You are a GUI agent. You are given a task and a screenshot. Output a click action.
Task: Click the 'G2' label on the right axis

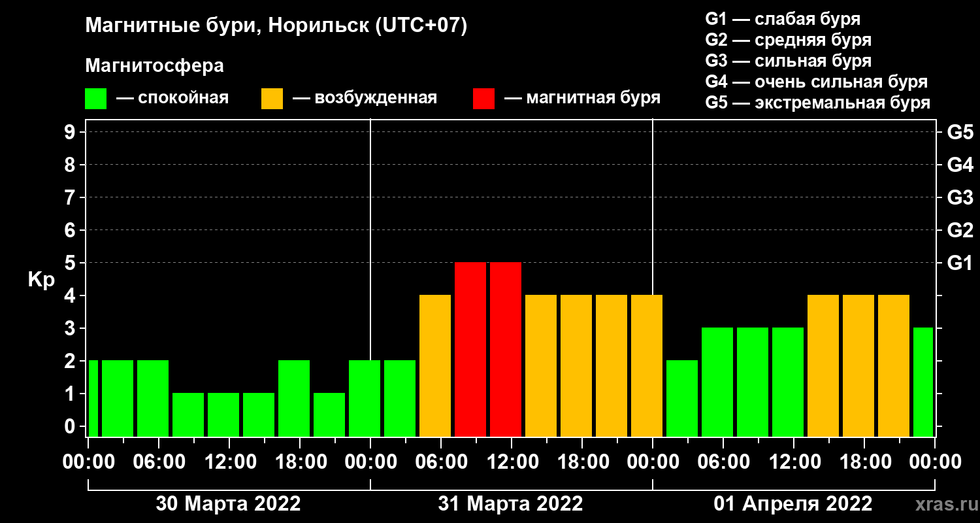click(x=960, y=230)
